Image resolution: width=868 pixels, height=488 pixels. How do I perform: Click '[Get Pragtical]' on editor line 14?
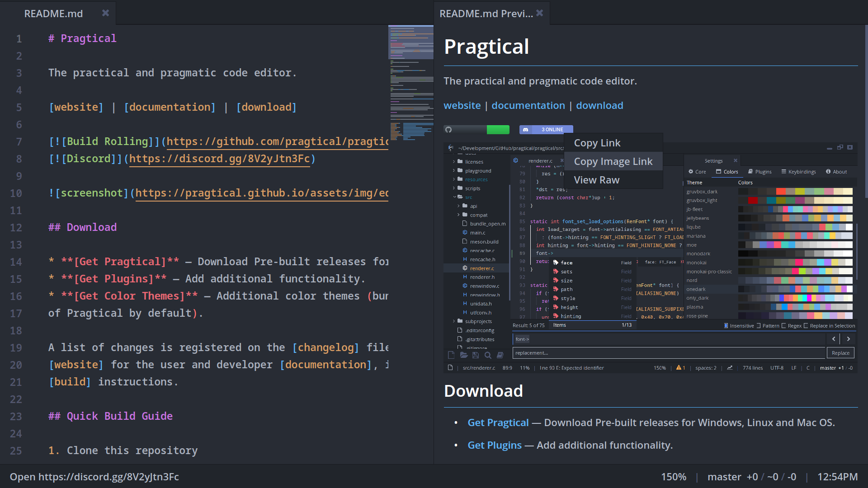coord(120,262)
